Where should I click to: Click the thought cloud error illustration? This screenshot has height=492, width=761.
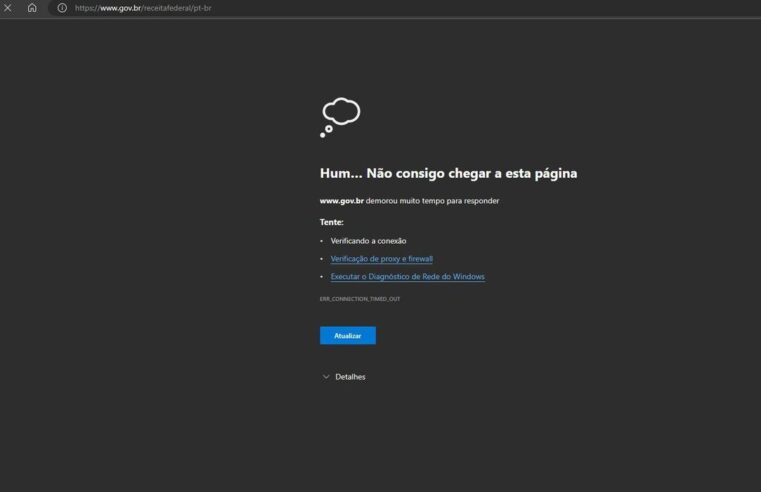(340, 117)
